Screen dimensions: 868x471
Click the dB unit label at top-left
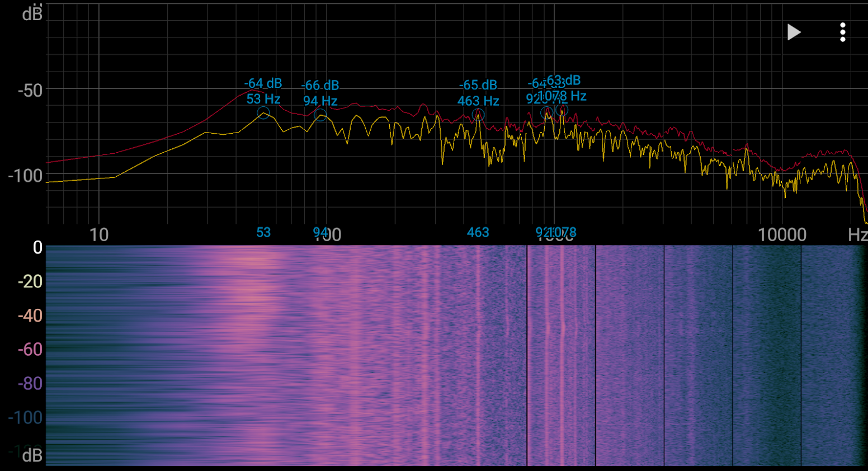point(32,14)
